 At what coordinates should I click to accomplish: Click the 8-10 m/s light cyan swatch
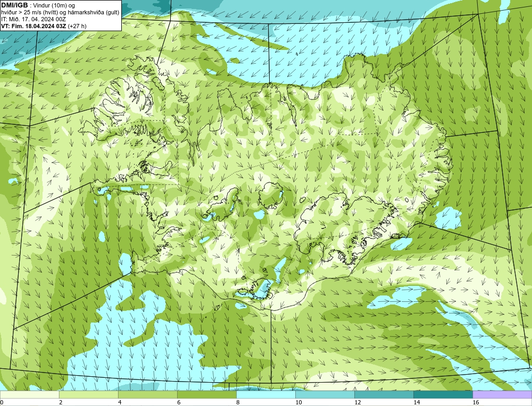pyautogui.click(x=265, y=394)
